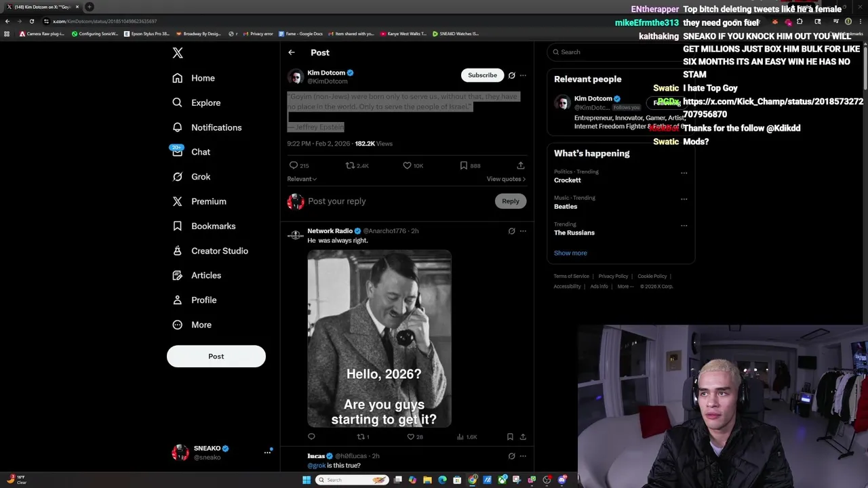Click the X logo in sidebar
Image resolution: width=868 pixels, height=488 pixels.
click(178, 53)
